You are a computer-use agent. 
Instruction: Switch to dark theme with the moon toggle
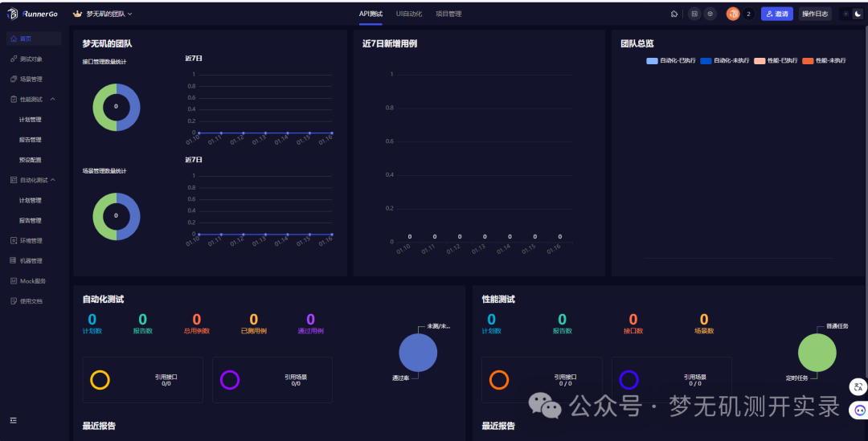tap(858, 14)
